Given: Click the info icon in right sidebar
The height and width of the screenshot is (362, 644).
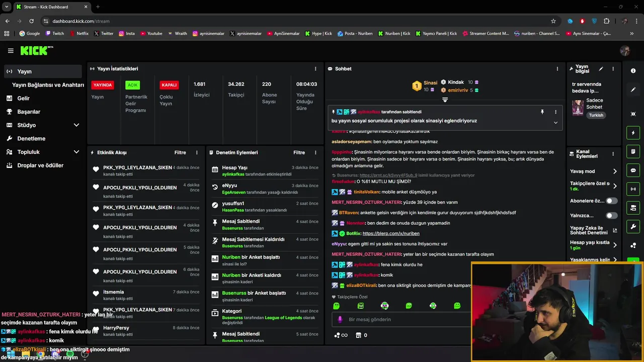Looking at the screenshot, I should click(633, 71).
